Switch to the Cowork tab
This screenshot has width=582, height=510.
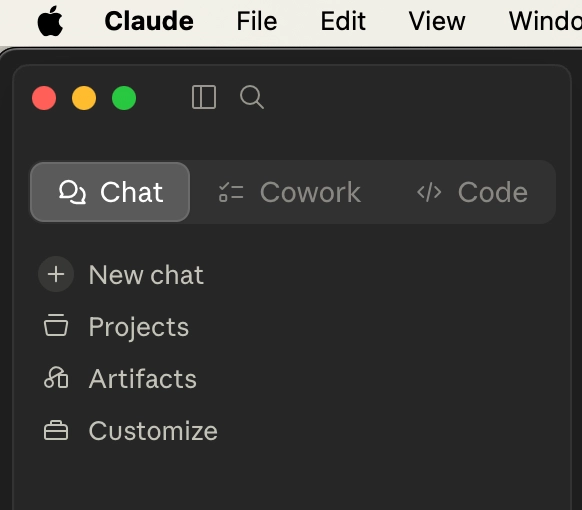click(290, 192)
